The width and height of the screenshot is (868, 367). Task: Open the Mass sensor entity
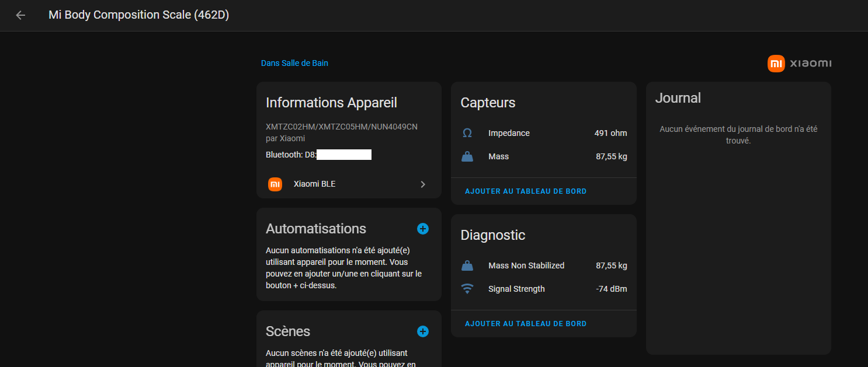pyautogui.click(x=544, y=156)
